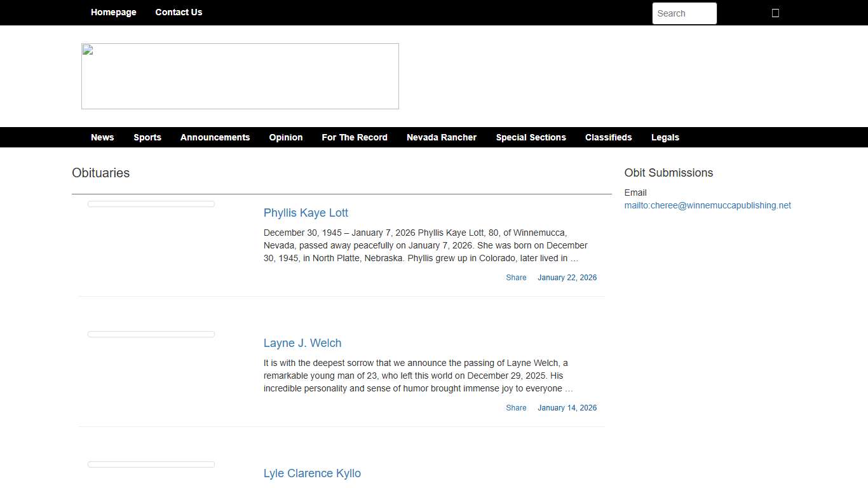Open the For The Record section
868x488 pixels.
click(x=355, y=137)
